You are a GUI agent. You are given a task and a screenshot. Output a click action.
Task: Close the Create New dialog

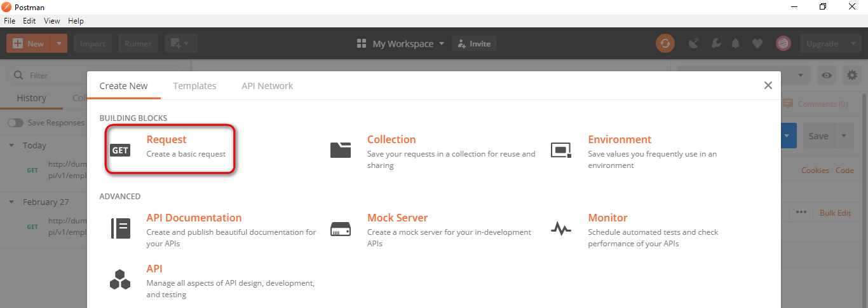point(768,85)
